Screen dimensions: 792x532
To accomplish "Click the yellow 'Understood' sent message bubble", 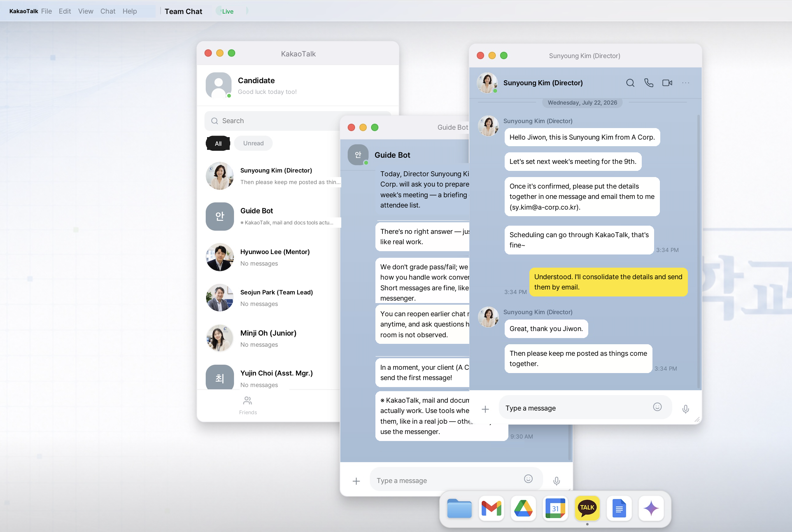I will pos(608,282).
